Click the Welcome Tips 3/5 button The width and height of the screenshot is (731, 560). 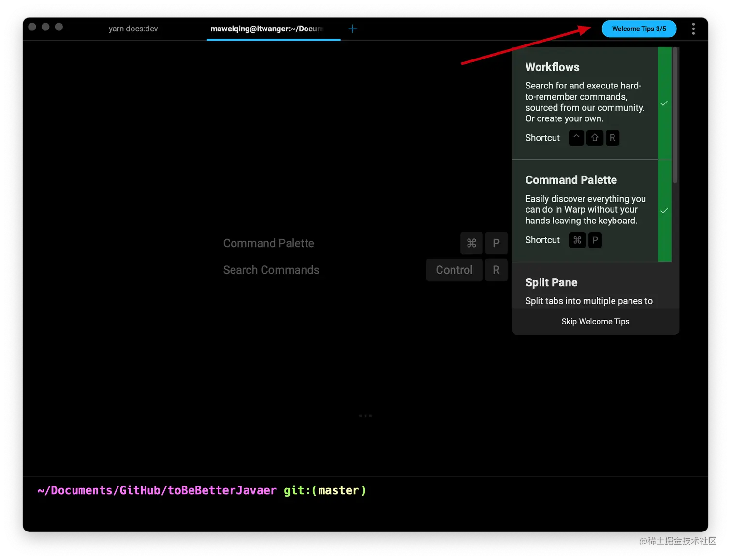point(639,29)
